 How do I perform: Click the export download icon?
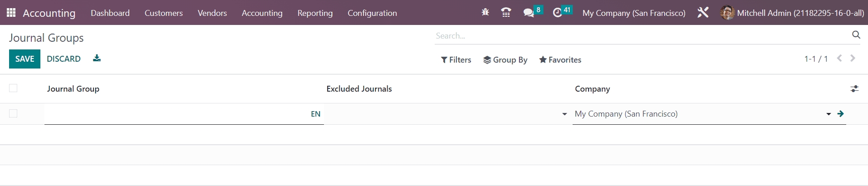tap(97, 58)
